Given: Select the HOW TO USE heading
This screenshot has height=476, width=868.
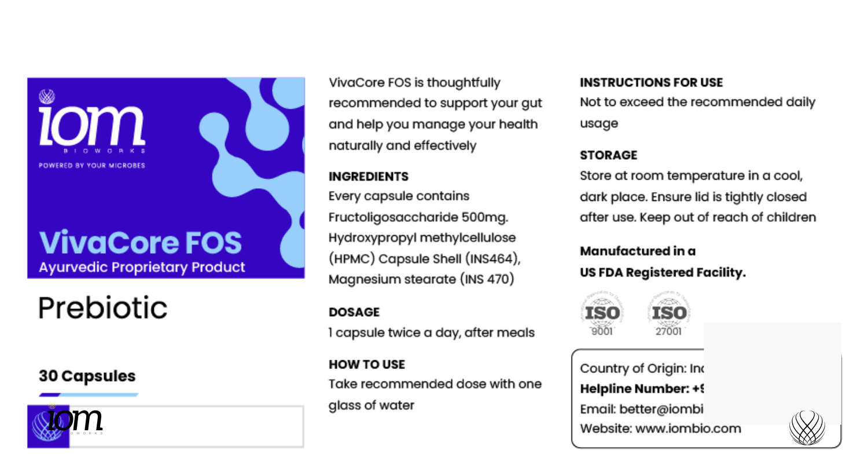Looking at the screenshot, I should click(367, 364).
